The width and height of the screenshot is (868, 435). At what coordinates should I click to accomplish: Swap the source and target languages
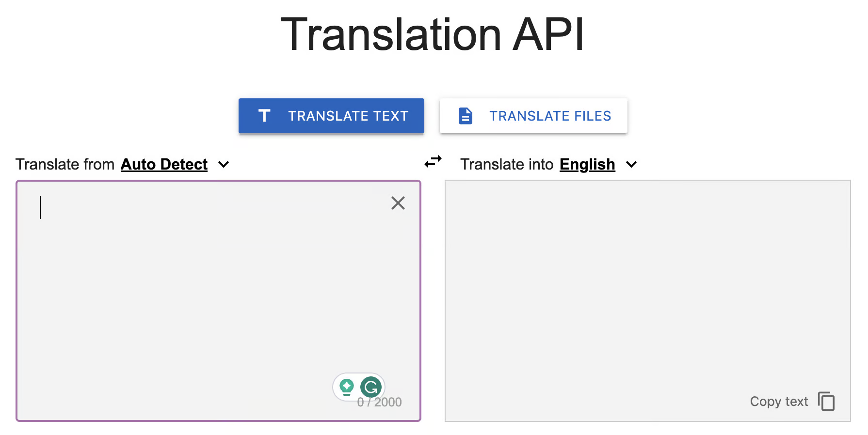point(433,162)
